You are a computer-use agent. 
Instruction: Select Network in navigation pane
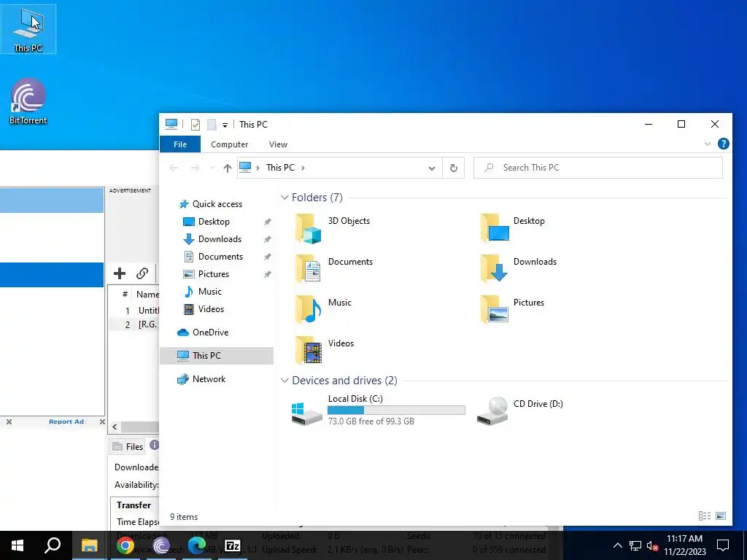point(201,379)
